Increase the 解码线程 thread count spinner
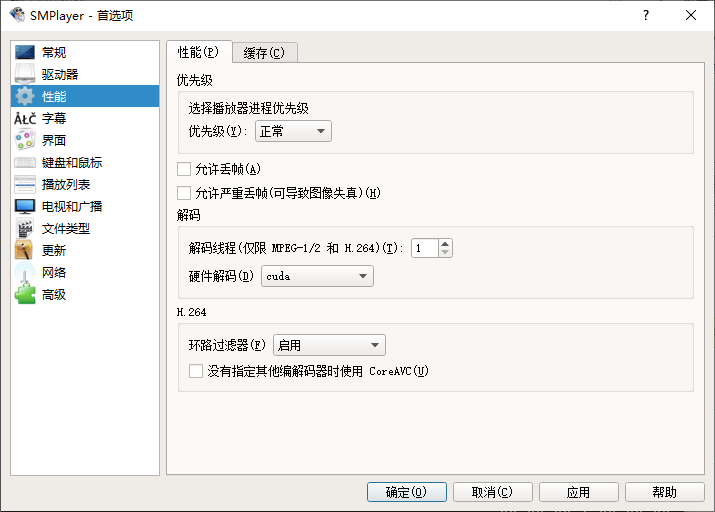 [445, 243]
